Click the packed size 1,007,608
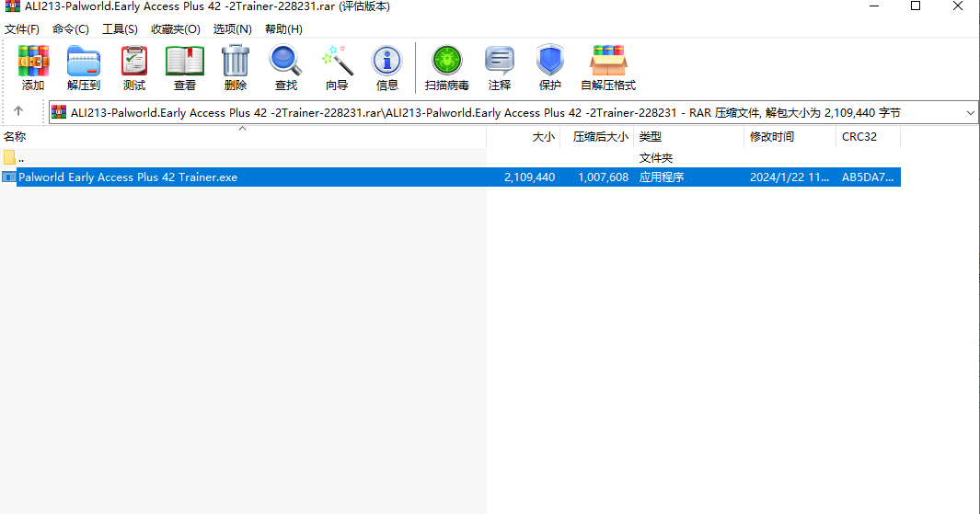Screen dimensions: 980x514 coord(603,177)
